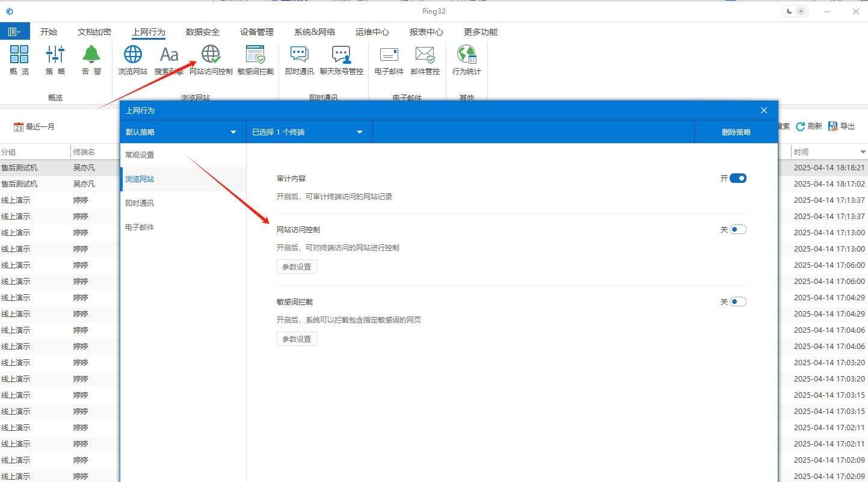Viewport: 868px width, 482px height.
Task: Select the 搜索引擎 search engine icon
Action: point(168,58)
